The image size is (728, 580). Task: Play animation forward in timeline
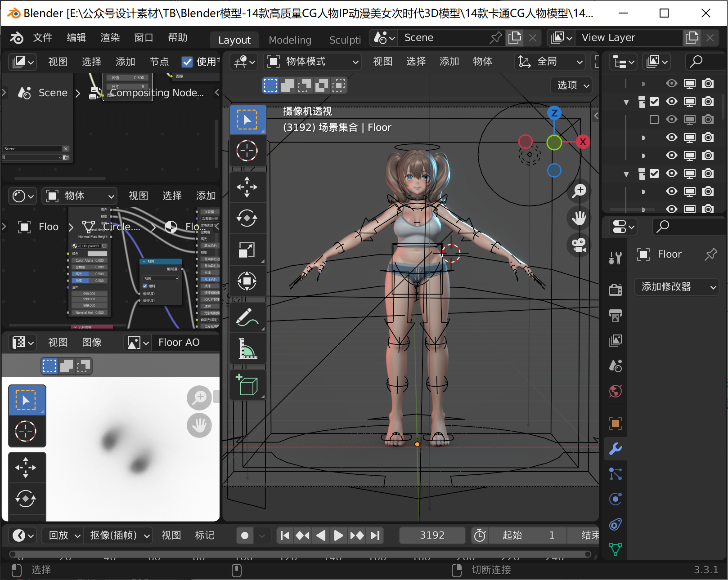[x=338, y=535]
